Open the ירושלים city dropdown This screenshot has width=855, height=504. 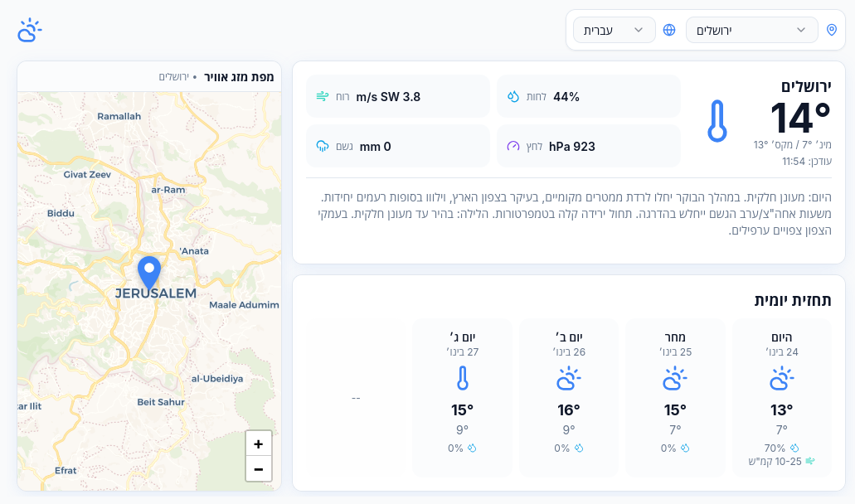(751, 30)
